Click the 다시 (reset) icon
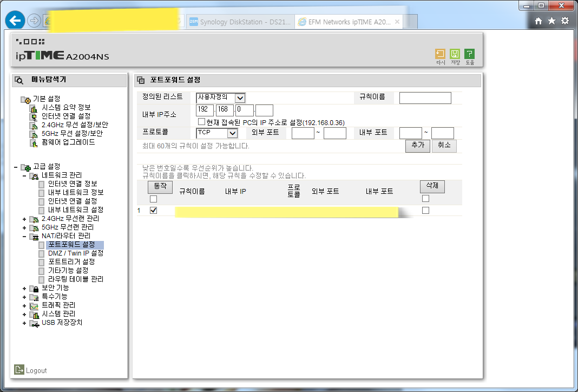This screenshot has width=578, height=392. pyautogui.click(x=440, y=55)
